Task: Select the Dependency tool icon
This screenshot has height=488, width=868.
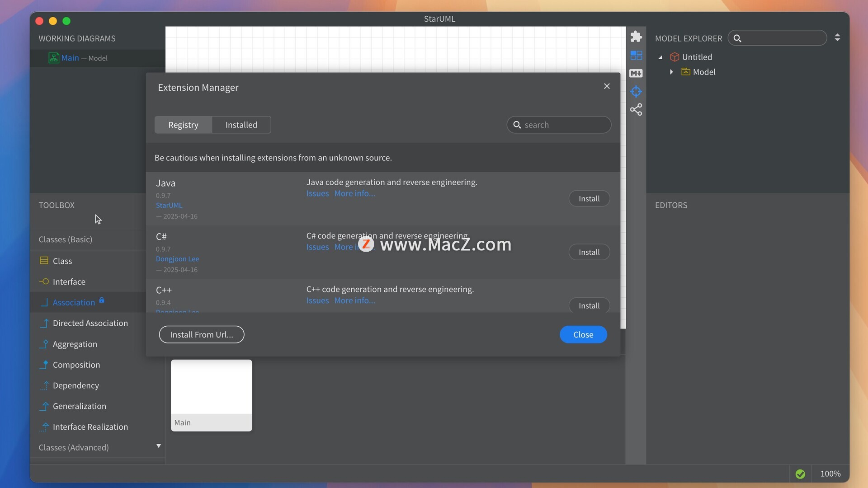Action: coord(44,385)
